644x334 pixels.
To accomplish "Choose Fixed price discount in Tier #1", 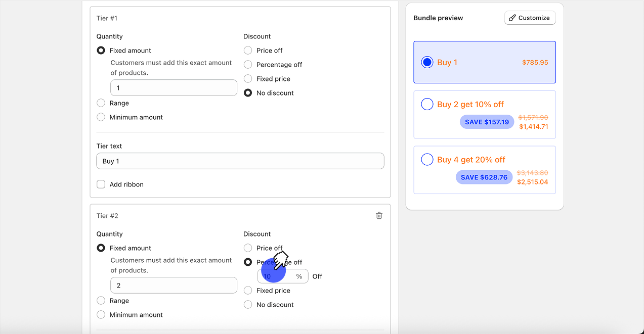I will (248, 79).
